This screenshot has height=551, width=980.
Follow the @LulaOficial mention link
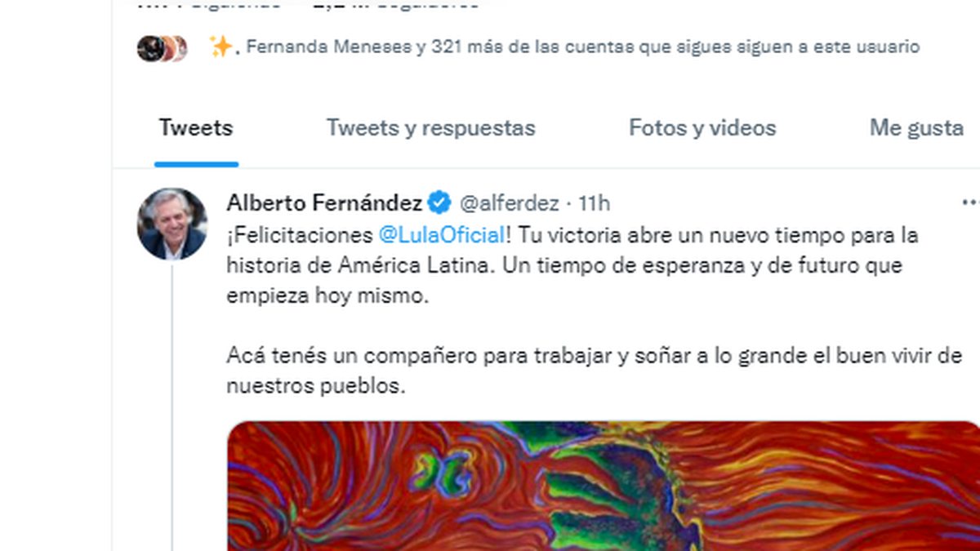(x=441, y=236)
